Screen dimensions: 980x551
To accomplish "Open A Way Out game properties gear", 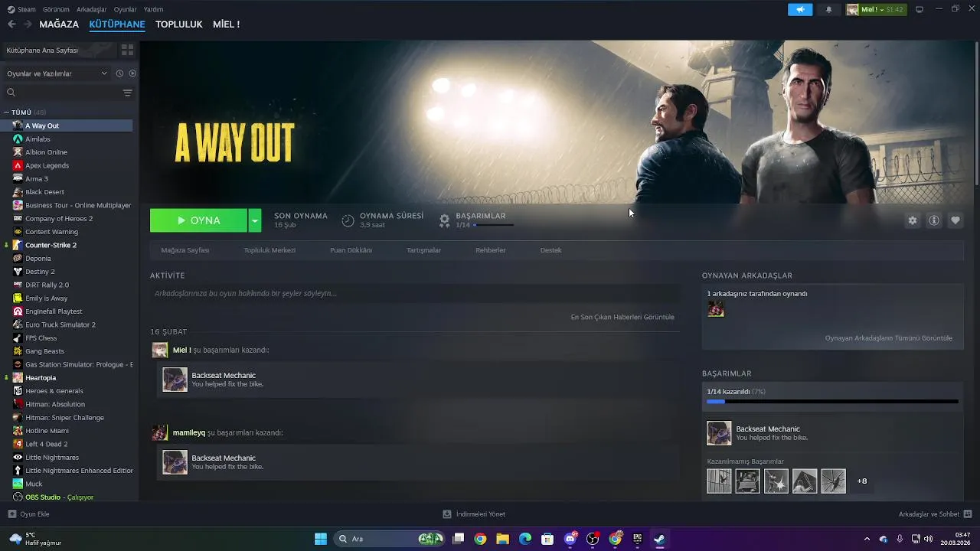I will [x=912, y=220].
